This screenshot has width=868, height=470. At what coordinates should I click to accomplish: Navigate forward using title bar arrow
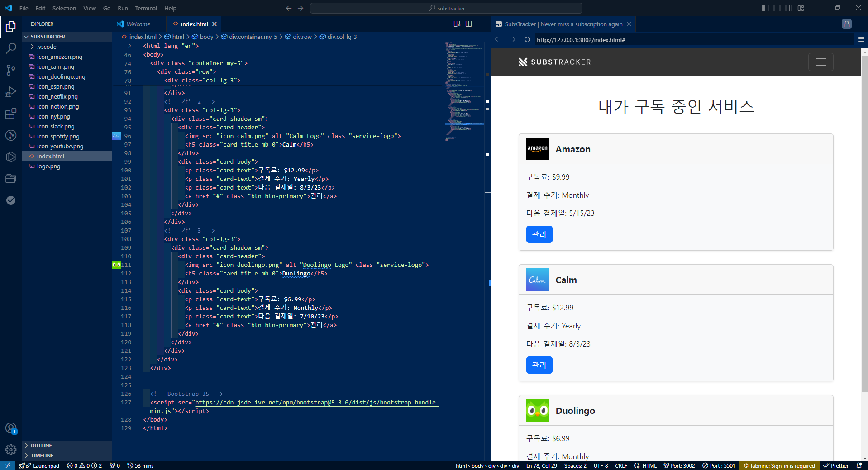[301, 8]
